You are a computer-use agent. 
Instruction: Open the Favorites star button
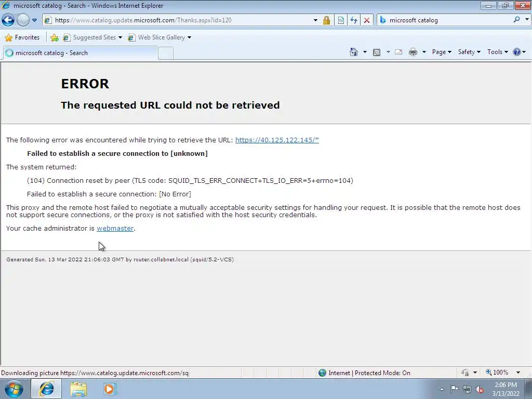click(22, 37)
